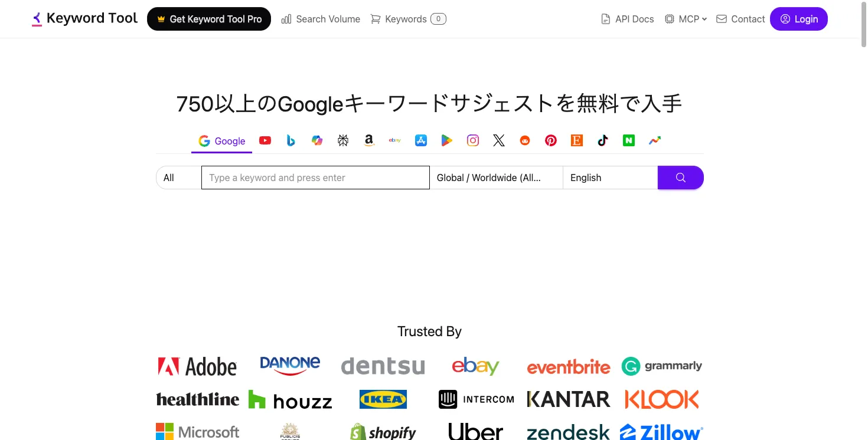Focus the keyword input field
The width and height of the screenshot is (868, 440).
click(x=315, y=178)
